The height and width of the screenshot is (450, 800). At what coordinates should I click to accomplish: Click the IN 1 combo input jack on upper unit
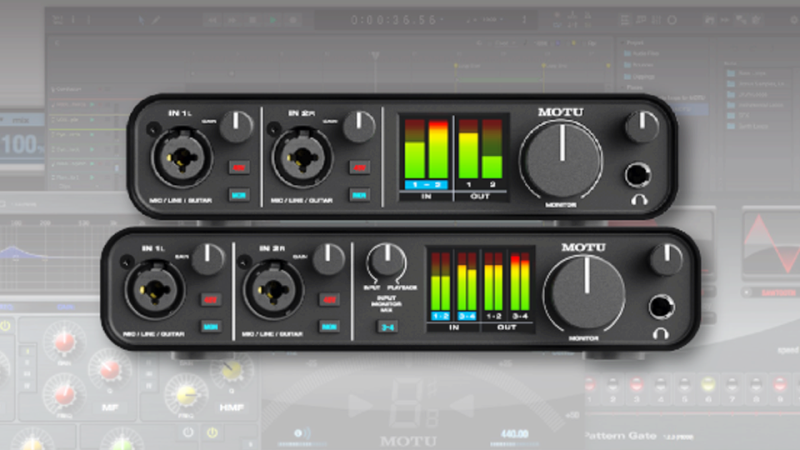tap(182, 158)
